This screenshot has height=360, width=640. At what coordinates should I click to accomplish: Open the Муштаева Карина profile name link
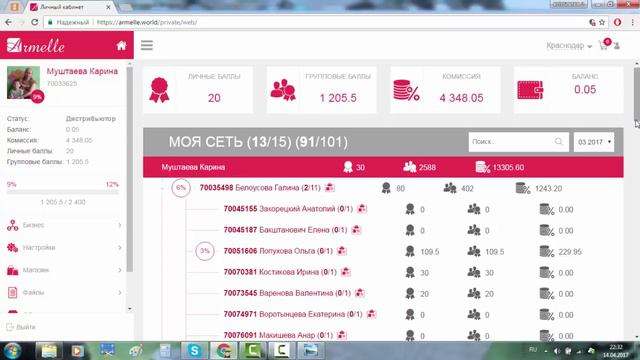click(82, 71)
